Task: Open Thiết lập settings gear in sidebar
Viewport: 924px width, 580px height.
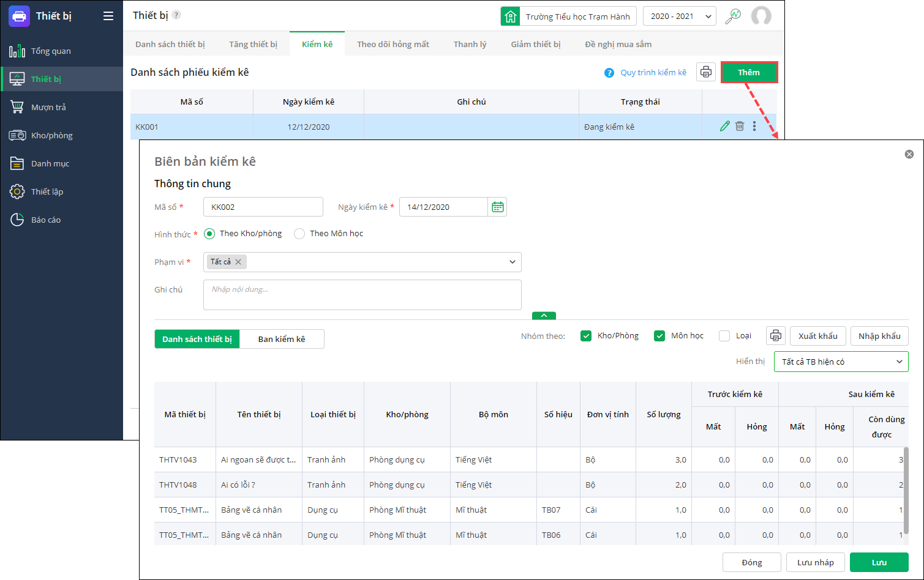Action: (17, 191)
